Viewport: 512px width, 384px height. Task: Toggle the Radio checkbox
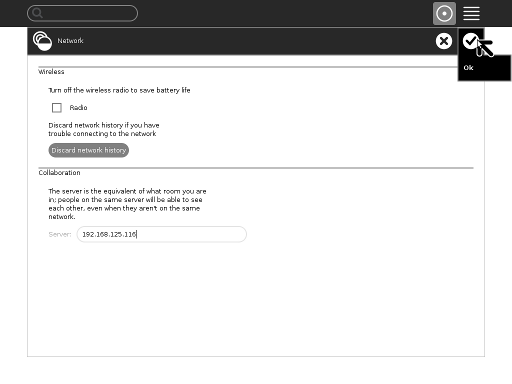coord(57,108)
